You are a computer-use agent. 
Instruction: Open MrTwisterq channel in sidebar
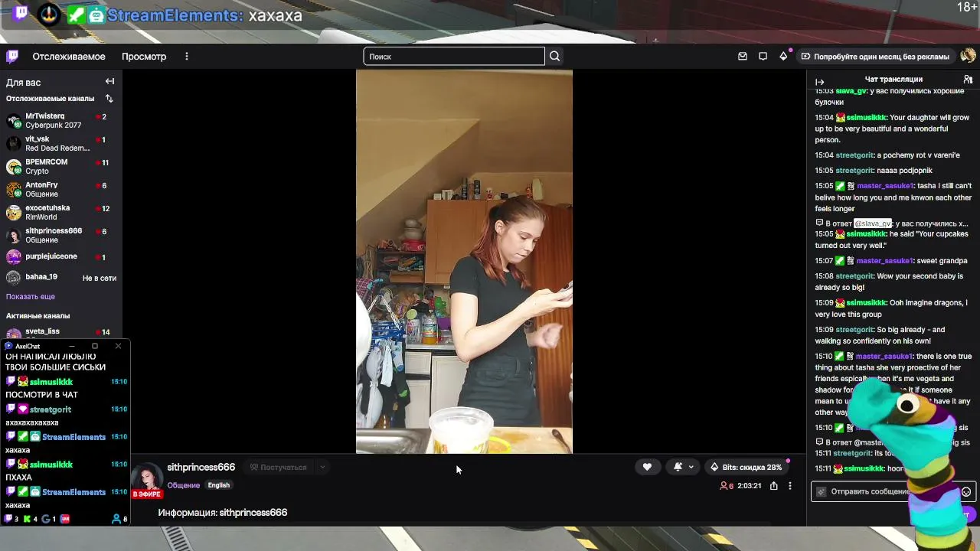click(61, 121)
